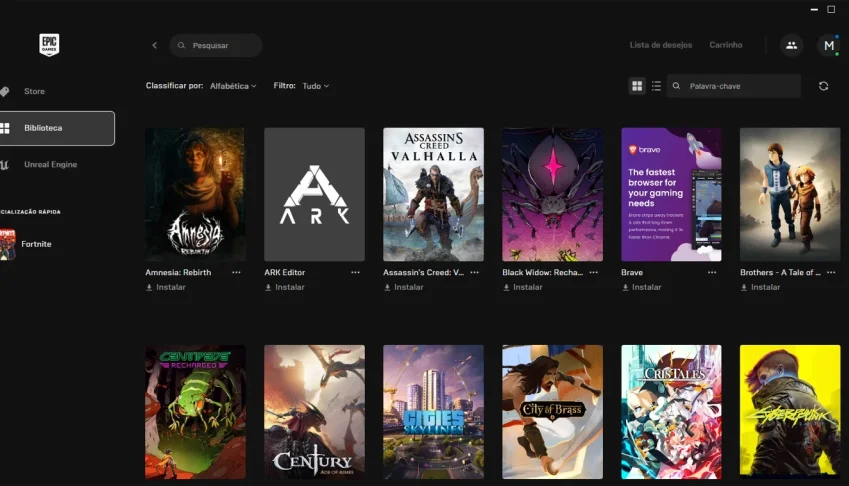849x486 pixels.
Task: Open Cris Tales cover
Action: pyautogui.click(x=671, y=412)
